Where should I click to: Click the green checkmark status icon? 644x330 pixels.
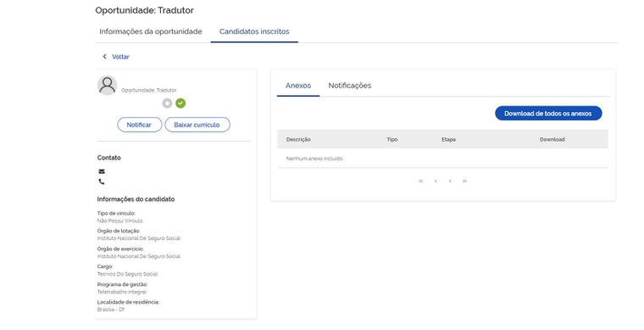click(180, 103)
